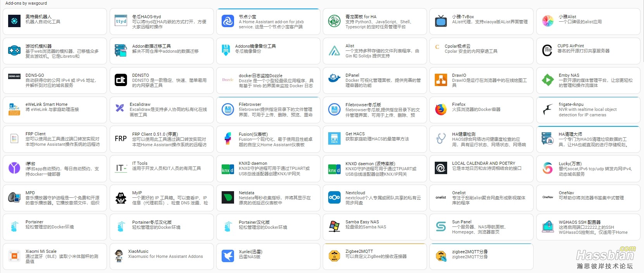This screenshot has height=273, width=644.
Task: Open the DDNS-GO add-on title
Action: tap(35, 75)
